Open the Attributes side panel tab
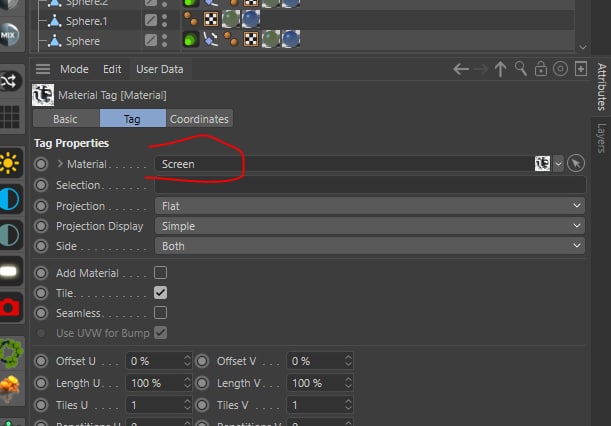The width and height of the screenshot is (611, 426). click(602, 87)
